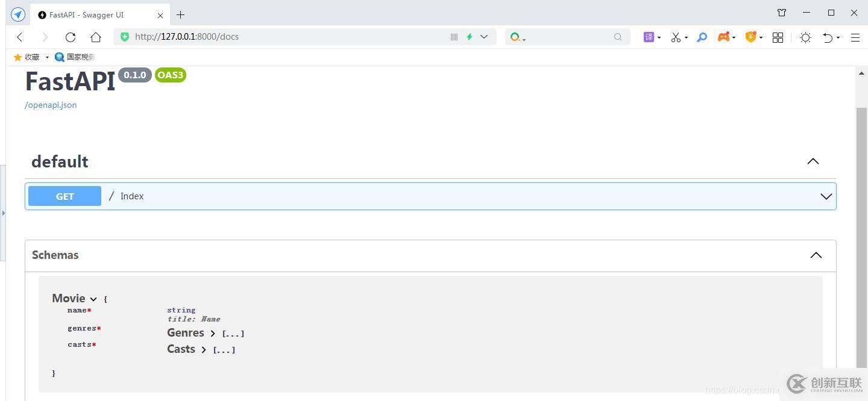Image resolution: width=868 pixels, height=401 pixels.
Task: Collapse the Schemas section chevron
Action: (x=816, y=255)
